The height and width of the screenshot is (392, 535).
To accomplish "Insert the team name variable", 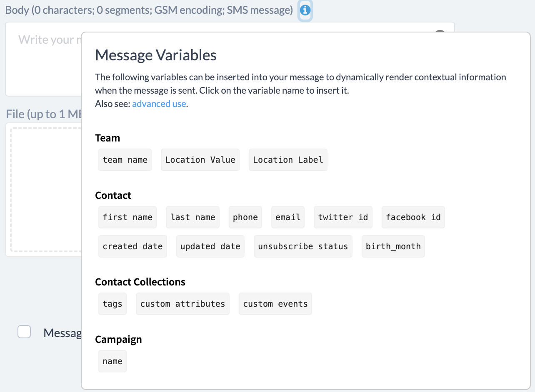I will click(x=125, y=160).
